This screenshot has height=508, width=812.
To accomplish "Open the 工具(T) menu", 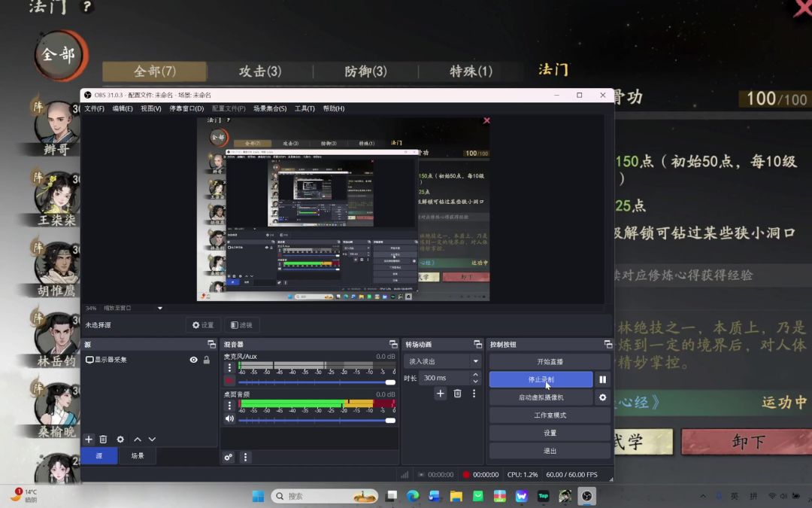I will 304,108.
